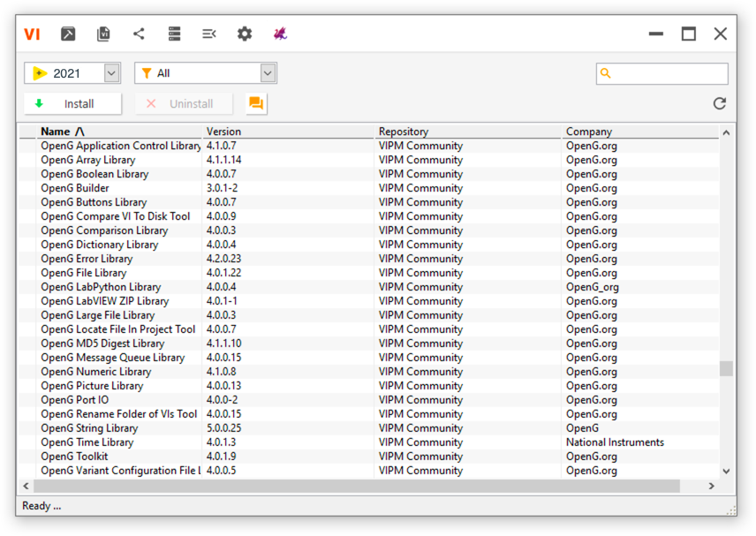The image size is (756, 536).
Task: Click the Version column header
Action: click(223, 132)
